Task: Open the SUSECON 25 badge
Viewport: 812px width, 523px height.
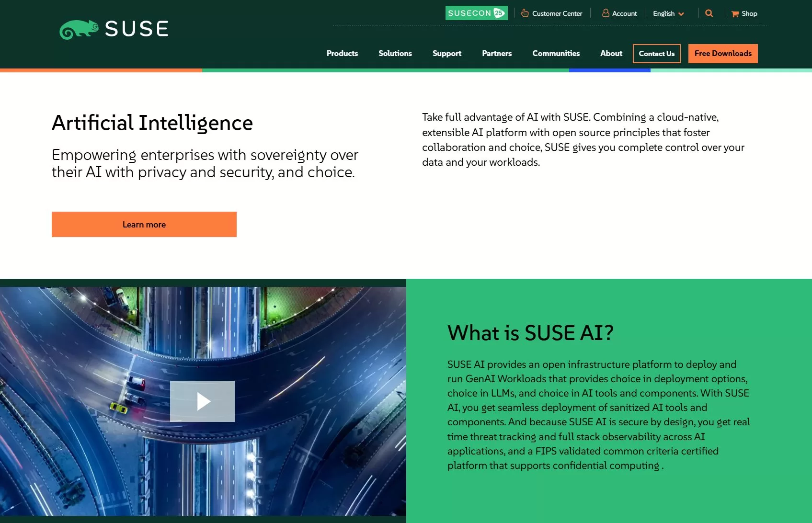Action: tap(476, 13)
